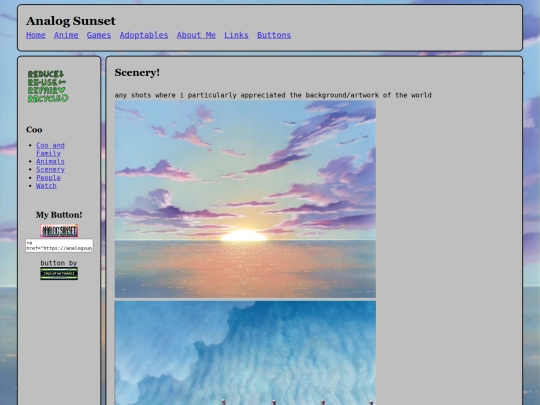Click the My Button! heading
540x405 pixels.
[x=59, y=215]
